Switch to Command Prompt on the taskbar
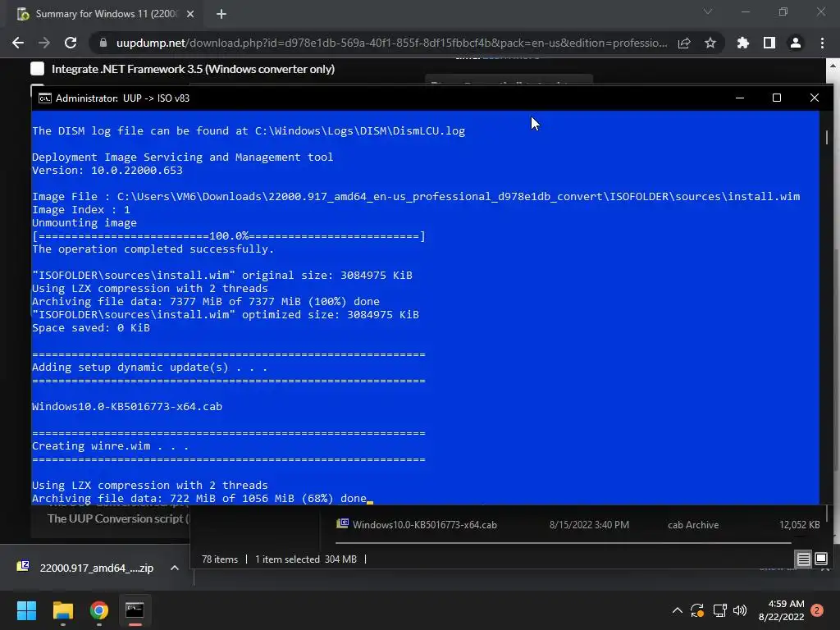Viewport: 840px width, 630px height. [135, 610]
